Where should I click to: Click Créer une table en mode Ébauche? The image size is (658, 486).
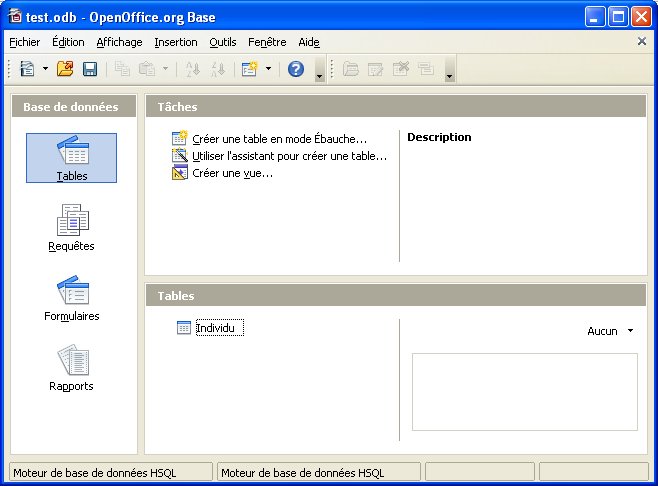pyautogui.click(x=279, y=139)
